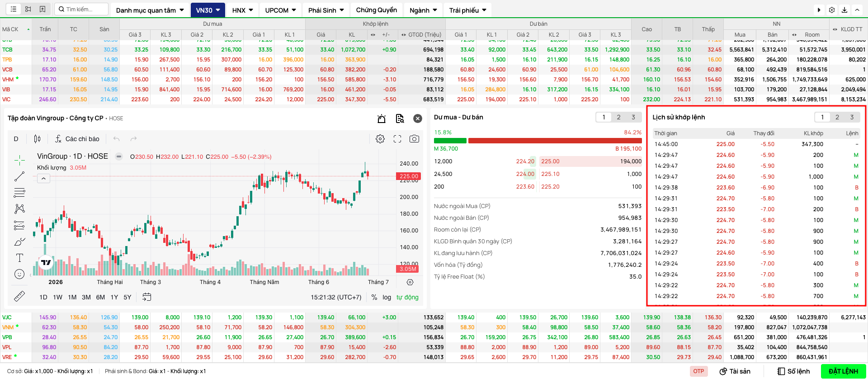Open the Phái Sinh dropdown
Image resolution: width=868 pixels, height=379 pixels.
(x=326, y=10)
